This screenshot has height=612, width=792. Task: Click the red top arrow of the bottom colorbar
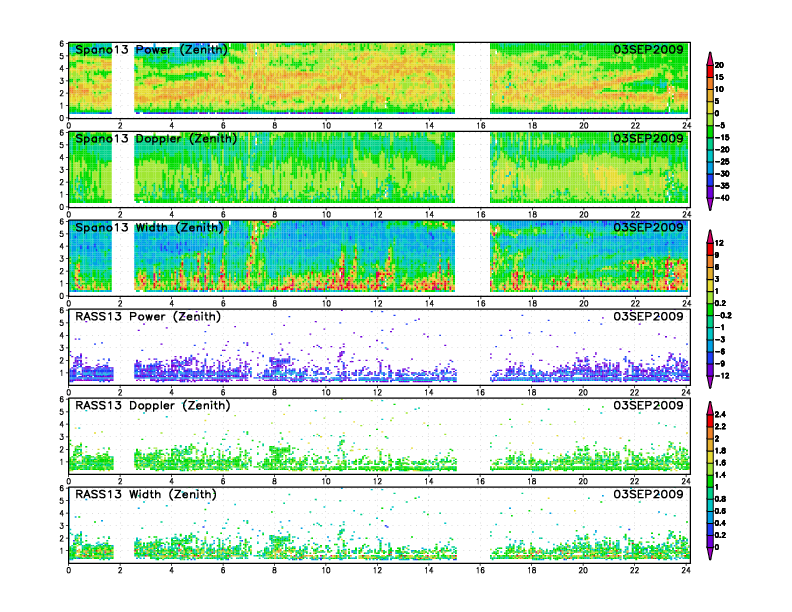coord(710,407)
